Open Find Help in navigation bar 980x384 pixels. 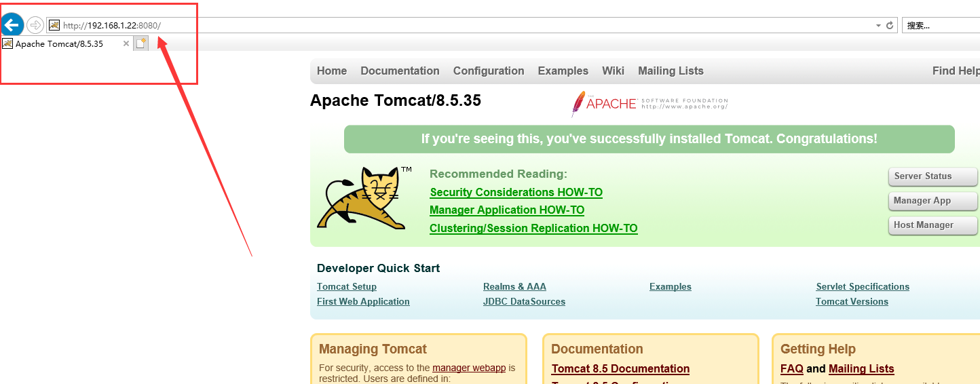pyautogui.click(x=956, y=71)
